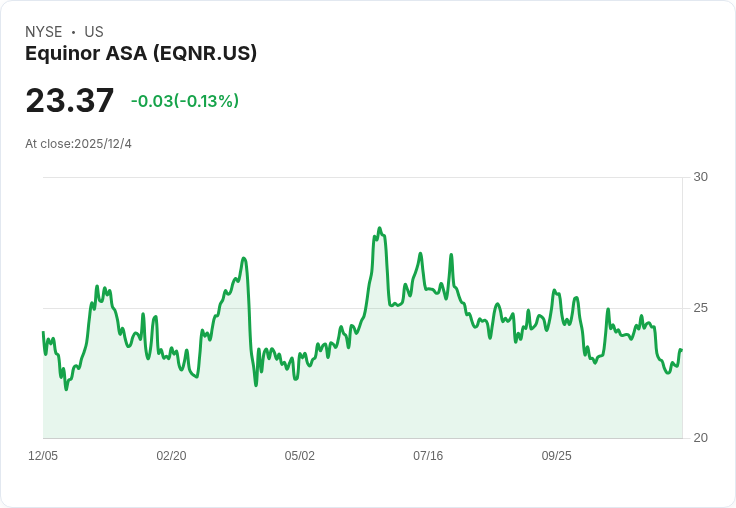Click the latest data point ending the line
Screen dimensions: 736x508
[x=681, y=349]
